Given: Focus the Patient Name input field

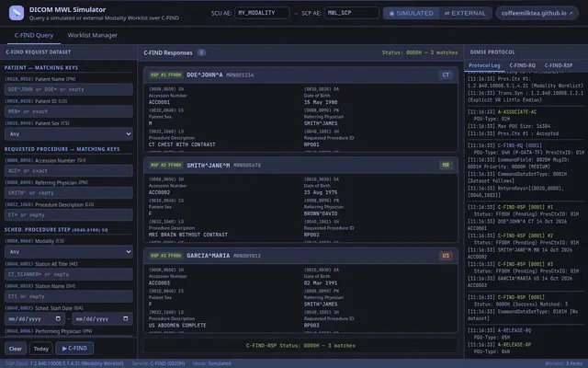Looking at the screenshot, I should (69, 89).
